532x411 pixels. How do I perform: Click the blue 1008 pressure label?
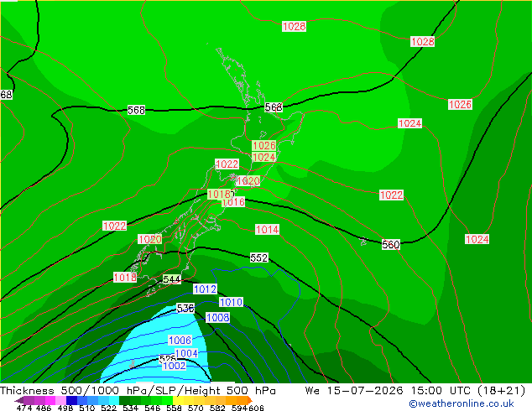coord(218,318)
